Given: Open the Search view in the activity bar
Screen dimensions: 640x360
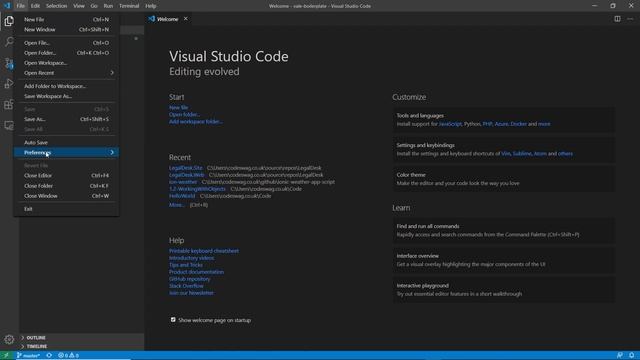Looking at the screenshot, I should tap(9, 42).
